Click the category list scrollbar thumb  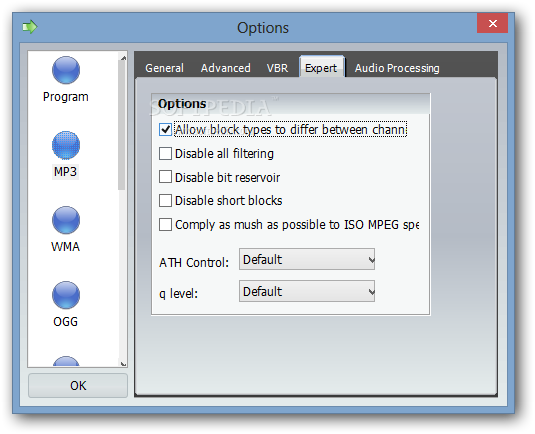pyautogui.click(x=121, y=125)
